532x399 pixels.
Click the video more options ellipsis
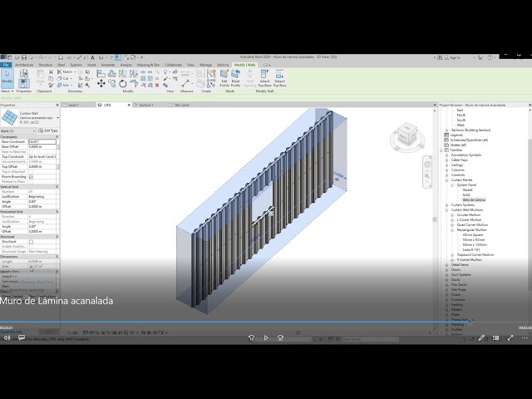pos(525,338)
